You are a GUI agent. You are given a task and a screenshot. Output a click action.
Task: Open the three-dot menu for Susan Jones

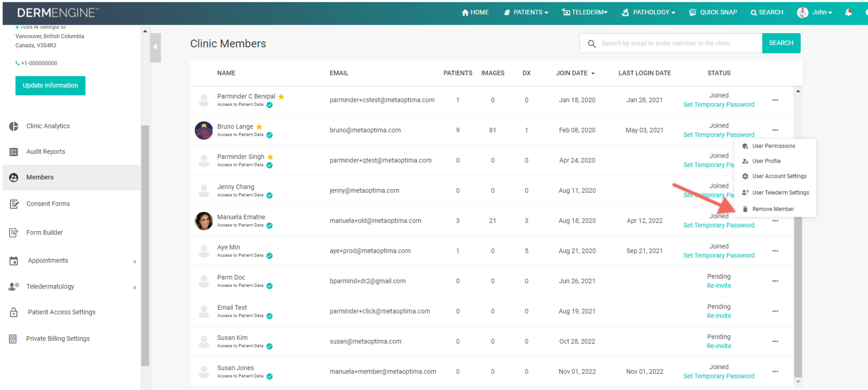click(775, 371)
